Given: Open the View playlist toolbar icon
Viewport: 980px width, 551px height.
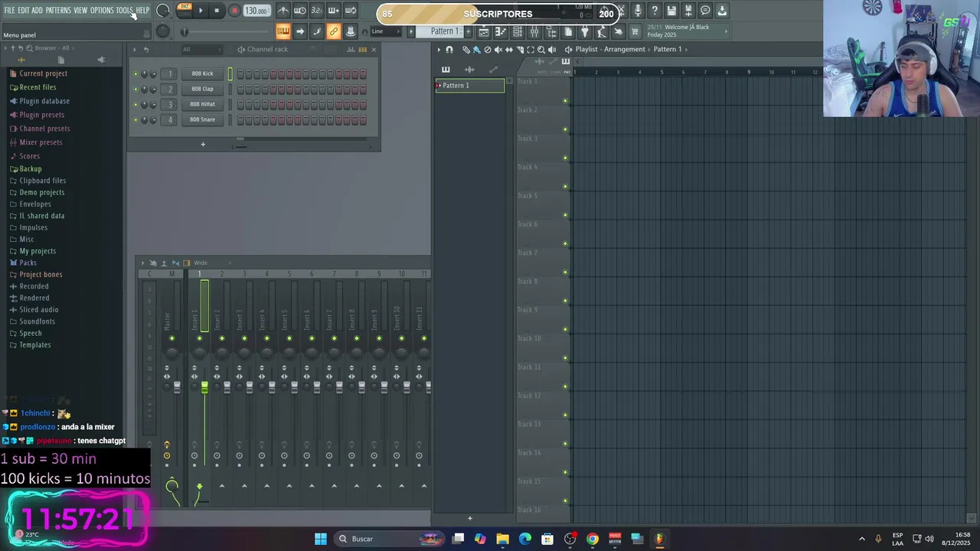Looking at the screenshot, I should [484, 31].
